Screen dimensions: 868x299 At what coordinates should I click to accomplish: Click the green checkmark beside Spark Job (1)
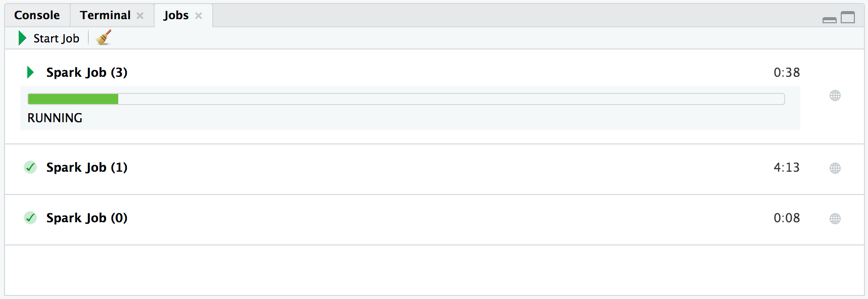pos(30,167)
